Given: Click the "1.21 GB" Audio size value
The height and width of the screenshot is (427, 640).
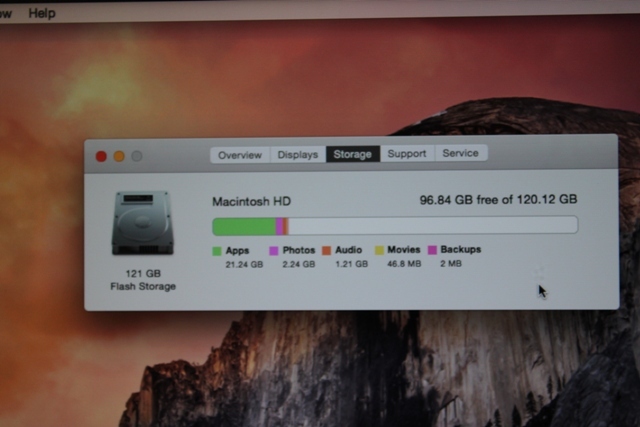Looking at the screenshot, I should pos(351,264).
